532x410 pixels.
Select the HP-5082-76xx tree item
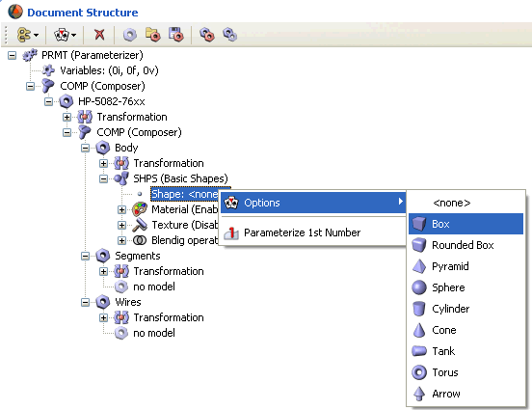click(x=111, y=101)
